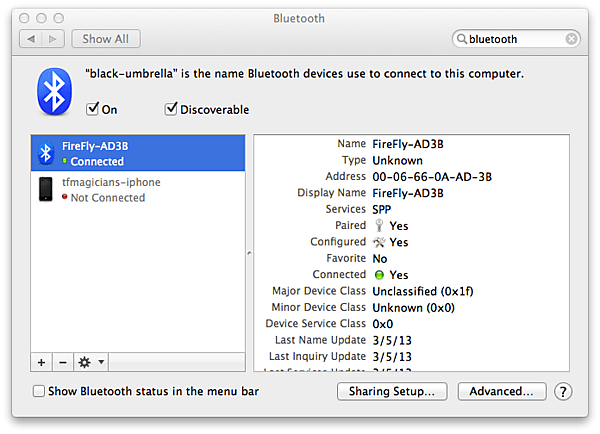Click the help question mark button
Viewport: 600px width, 434px height.
564,391
